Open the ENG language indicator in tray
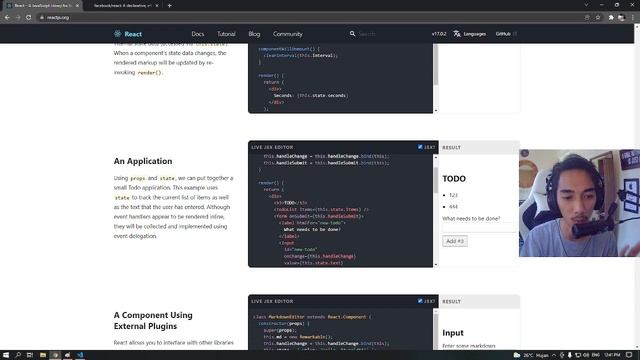This screenshot has height=360, width=640. click(596, 355)
